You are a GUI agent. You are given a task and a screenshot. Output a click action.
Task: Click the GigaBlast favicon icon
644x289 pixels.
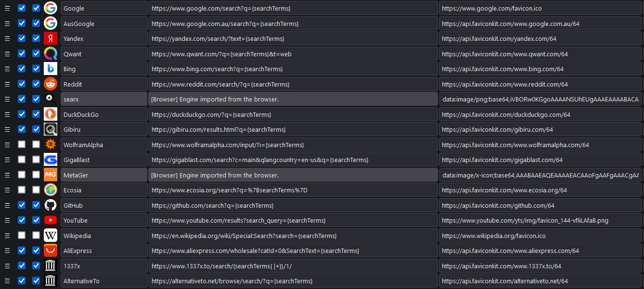[x=51, y=159]
